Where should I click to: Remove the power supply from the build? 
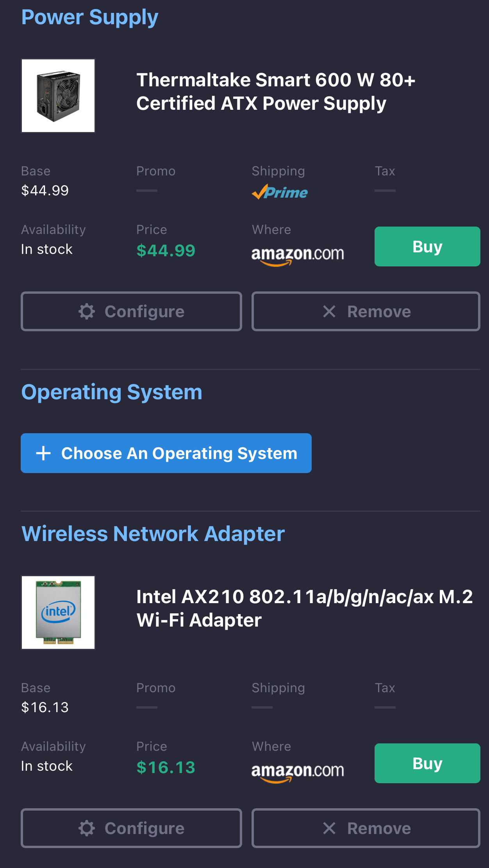[366, 312]
